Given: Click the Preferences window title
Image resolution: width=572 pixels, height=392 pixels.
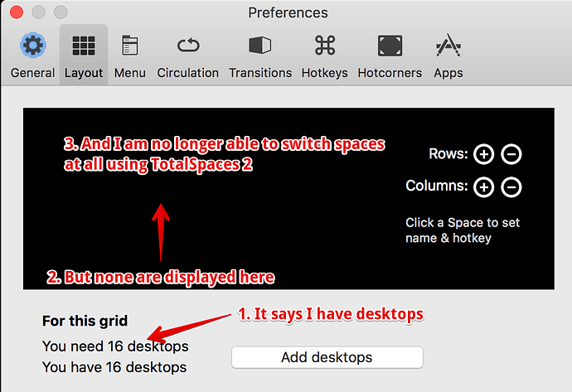Looking at the screenshot, I should (288, 12).
